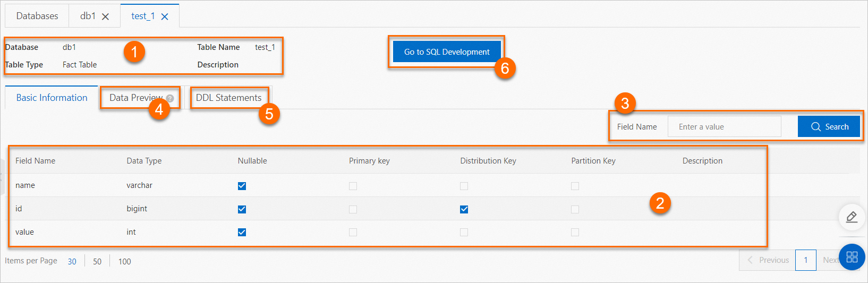Open the DDL Statements tab
The height and width of the screenshot is (283, 868).
228,98
